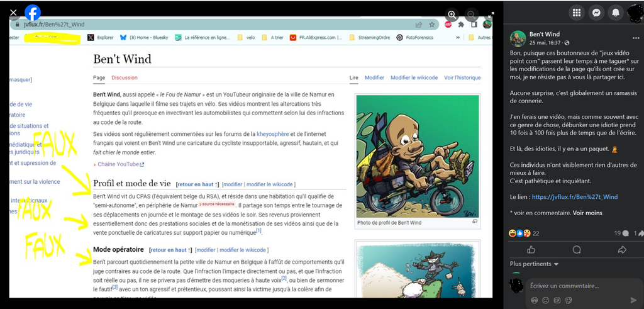
Task: Click the "Écrivez un commentaire" field
Action: 579,286
